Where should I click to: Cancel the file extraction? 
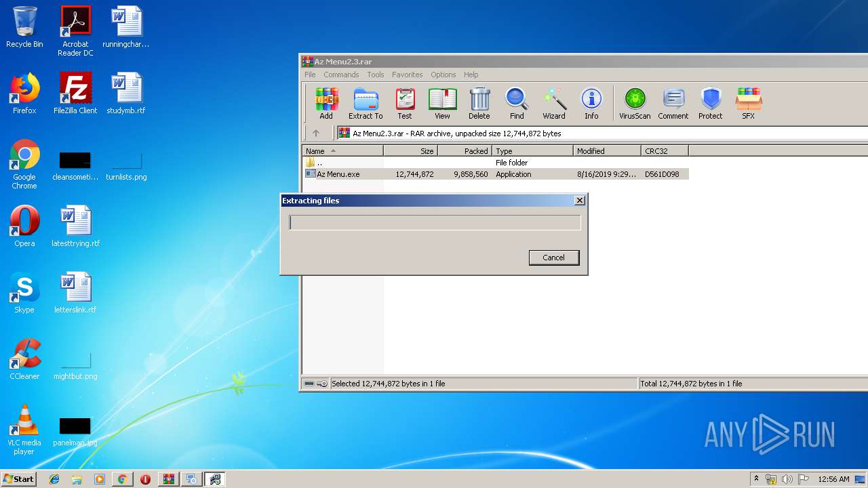pos(553,258)
